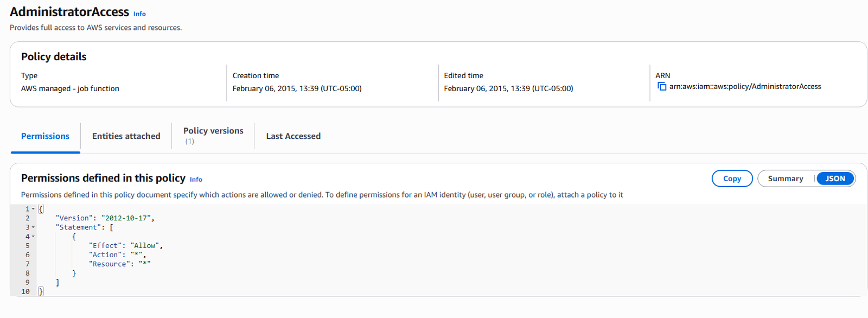This screenshot has width=868, height=318.
Task: Open Info link beside Permissions defined in this policy
Action: click(196, 180)
